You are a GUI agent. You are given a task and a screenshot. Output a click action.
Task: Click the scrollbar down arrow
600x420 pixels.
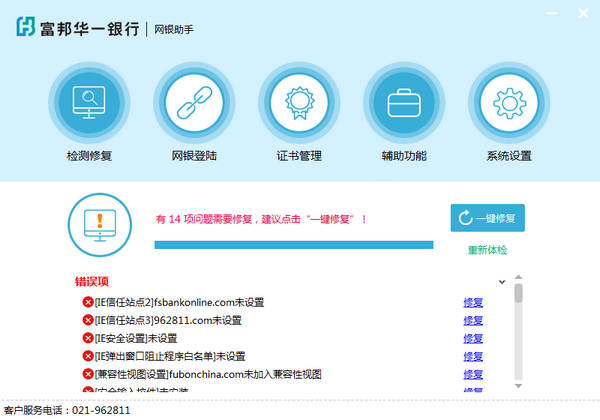pos(518,386)
